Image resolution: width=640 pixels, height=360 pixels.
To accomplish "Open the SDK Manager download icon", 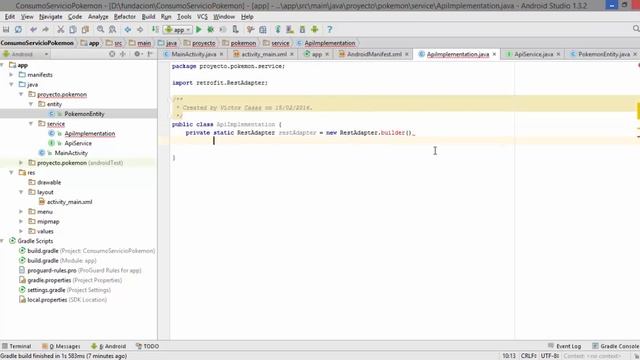I will pyautogui.click(x=302, y=29).
